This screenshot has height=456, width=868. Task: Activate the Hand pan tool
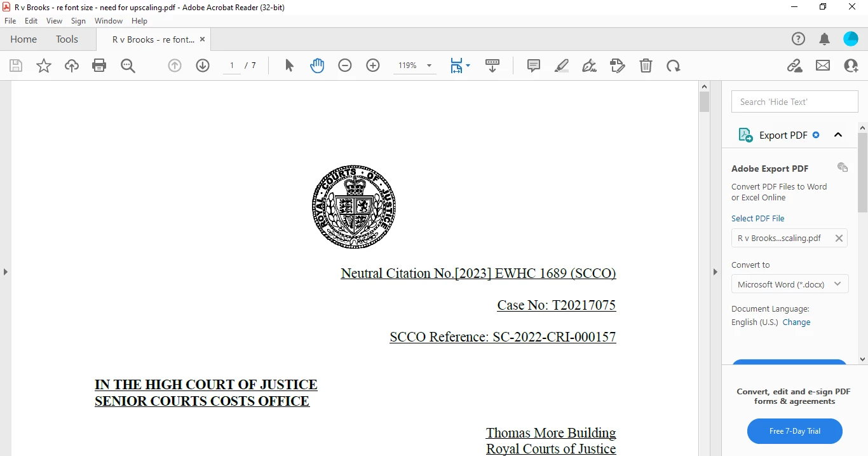[317, 66]
